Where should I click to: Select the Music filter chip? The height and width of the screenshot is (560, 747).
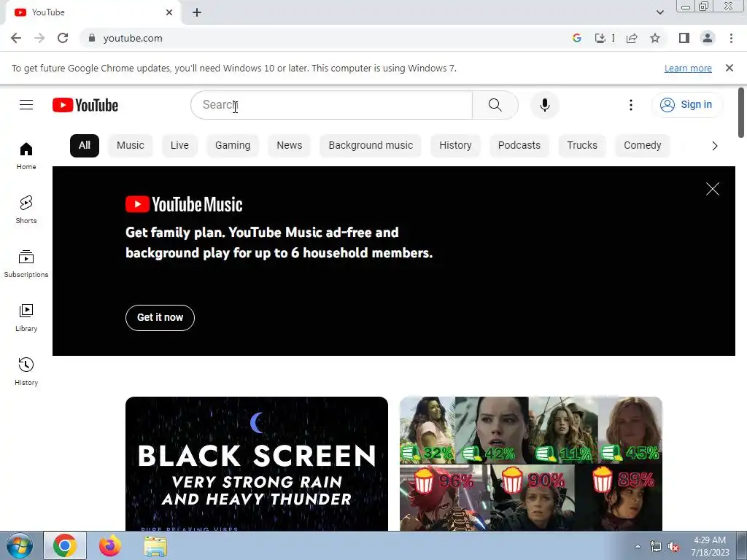[130, 145]
